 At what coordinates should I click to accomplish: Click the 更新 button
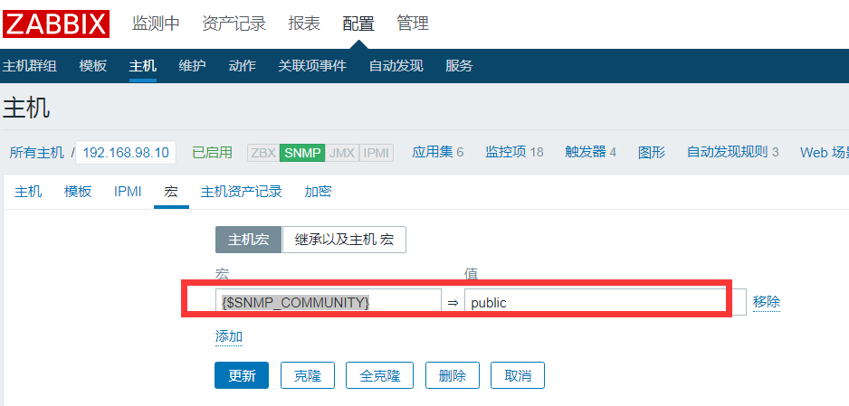click(x=241, y=376)
